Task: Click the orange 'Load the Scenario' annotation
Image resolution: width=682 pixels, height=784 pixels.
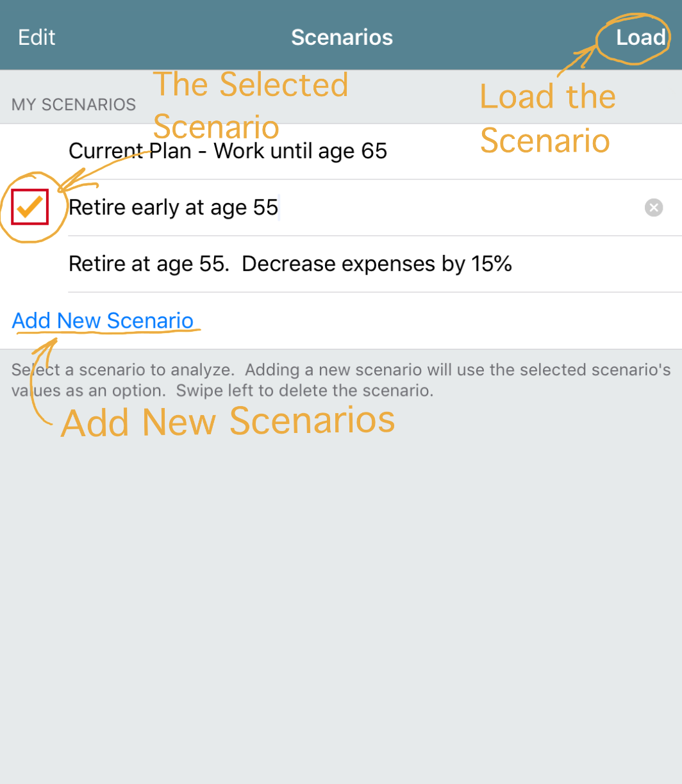Action: pos(547,118)
